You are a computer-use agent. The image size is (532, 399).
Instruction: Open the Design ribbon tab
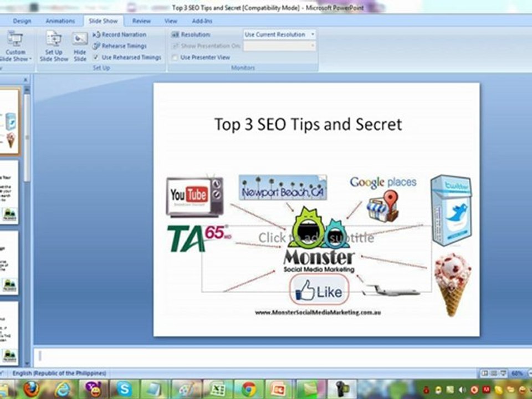(x=22, y=21)
